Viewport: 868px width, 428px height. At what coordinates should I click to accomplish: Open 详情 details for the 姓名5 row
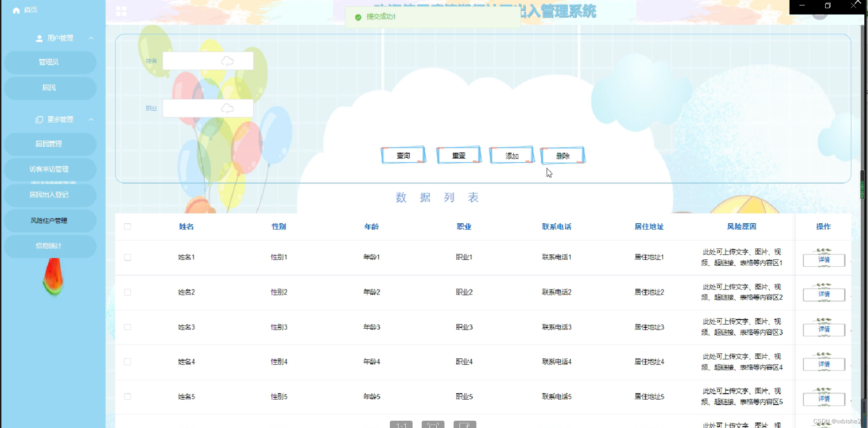(x=824, y=399)
